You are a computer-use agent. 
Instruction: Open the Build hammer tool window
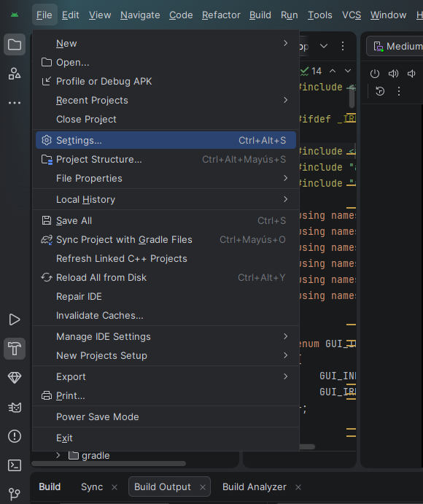pos(15,349)
